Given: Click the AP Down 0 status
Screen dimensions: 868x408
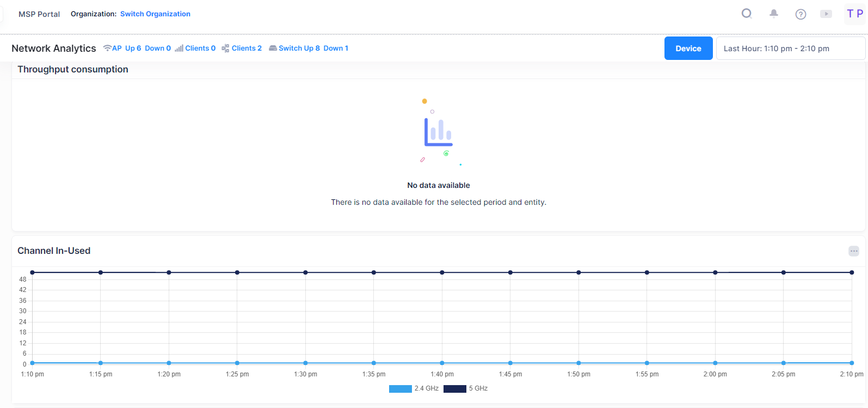Looking at the screenshot, I should (x=158, y=48).
